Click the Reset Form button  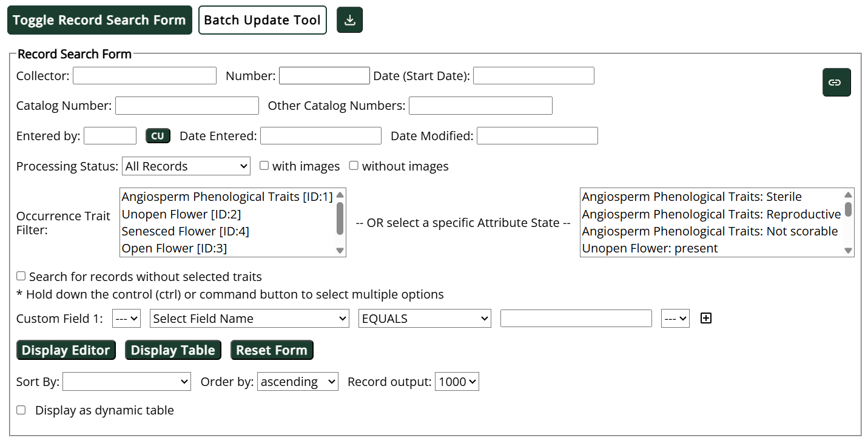point(272,350)
